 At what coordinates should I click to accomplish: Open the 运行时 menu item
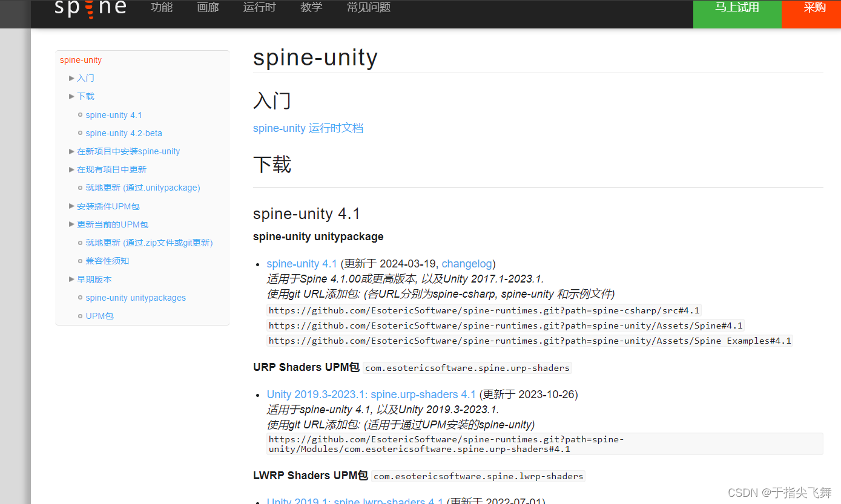pyautogui.click(x=259, y=7)
